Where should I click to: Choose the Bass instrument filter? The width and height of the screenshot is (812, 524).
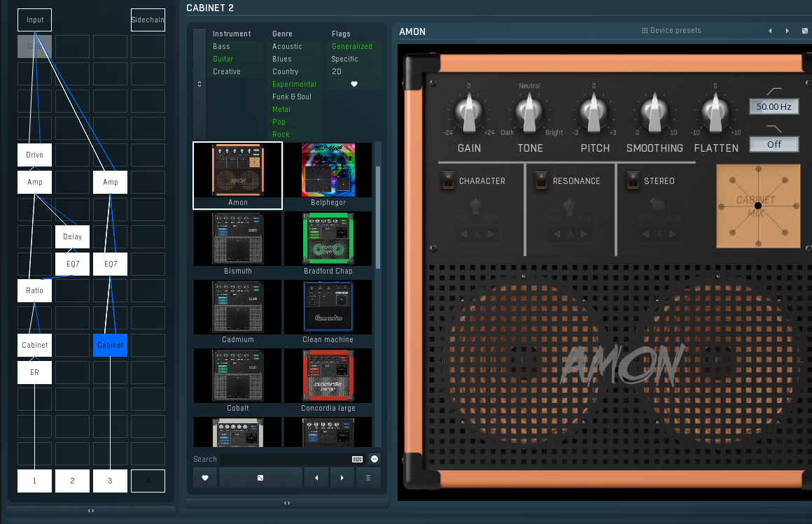click(x=221, y=46)
